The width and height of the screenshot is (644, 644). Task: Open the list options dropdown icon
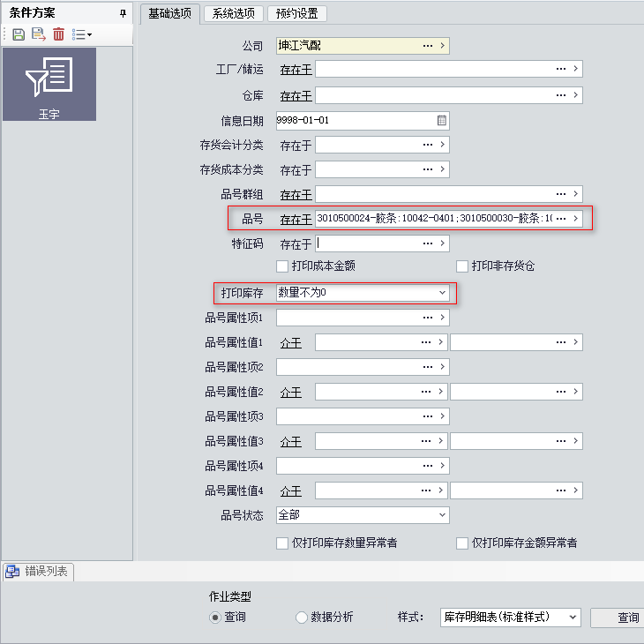(81, 34)
